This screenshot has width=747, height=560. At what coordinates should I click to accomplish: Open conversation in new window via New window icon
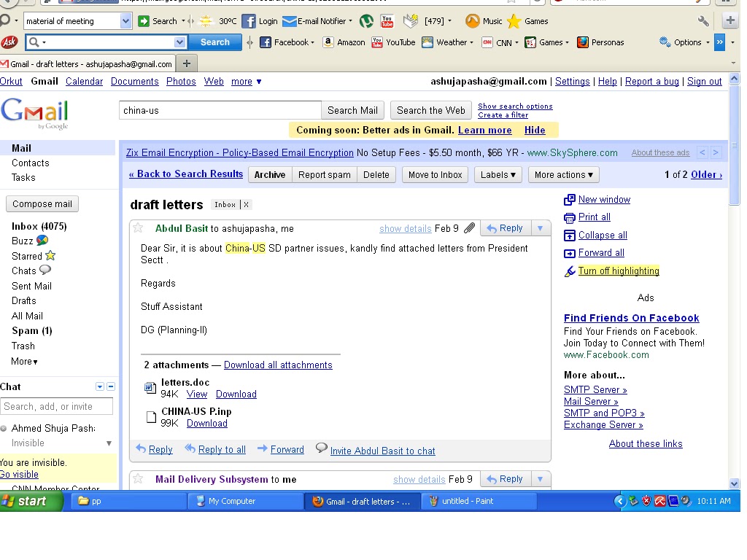[x=568, y=199]
